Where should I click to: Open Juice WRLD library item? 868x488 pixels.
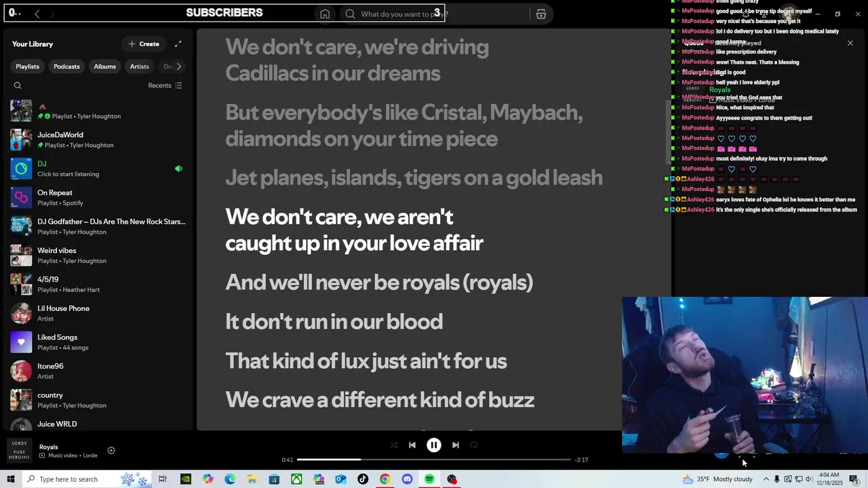pyautogui.click(x=98, y=424)
